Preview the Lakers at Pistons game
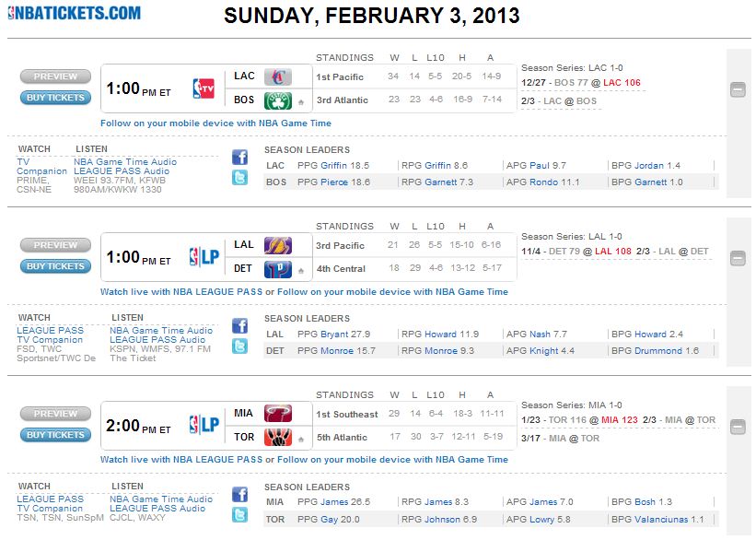756x540 pixels. pos(55,245)
